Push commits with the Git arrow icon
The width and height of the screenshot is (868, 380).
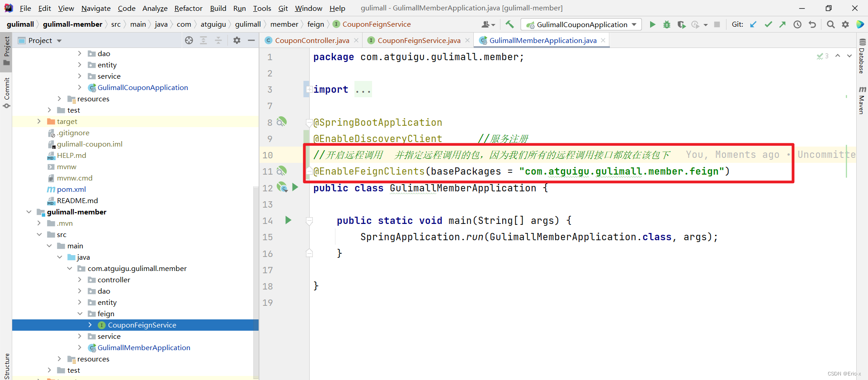(x=783, y=24)
